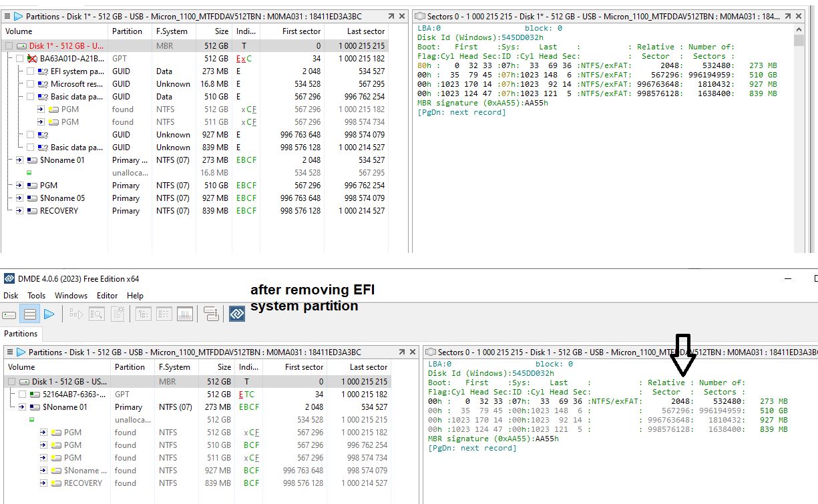
Task: Expand the $Noname 05 volume
Action: click(x=19, y=198)
